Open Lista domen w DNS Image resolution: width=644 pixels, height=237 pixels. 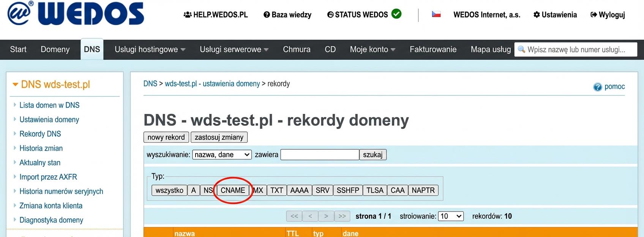click(x=49, y=105)
